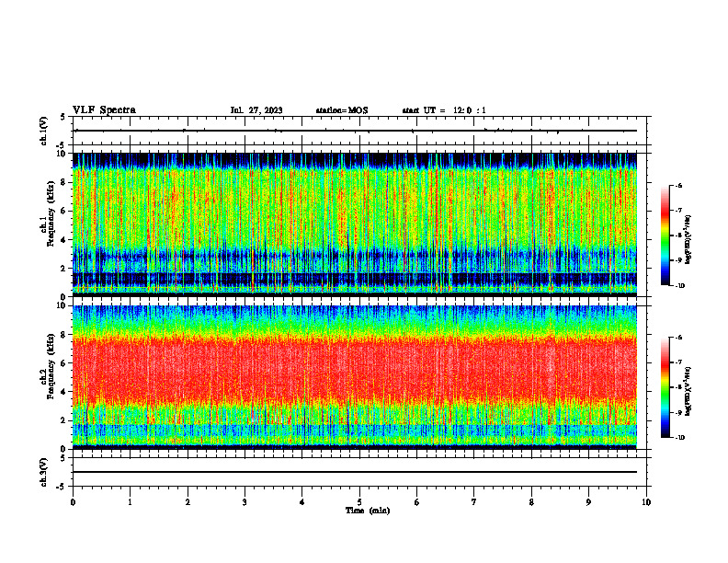
Task: Click the "5" tick on Time axis
Action: [359, 502]
